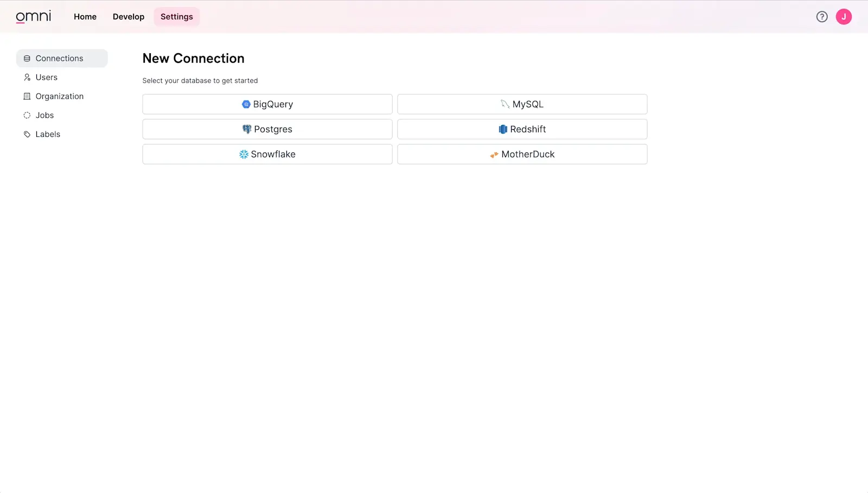
Task: Click the tag icon beside Labels
Action: [x=27, y=135]
